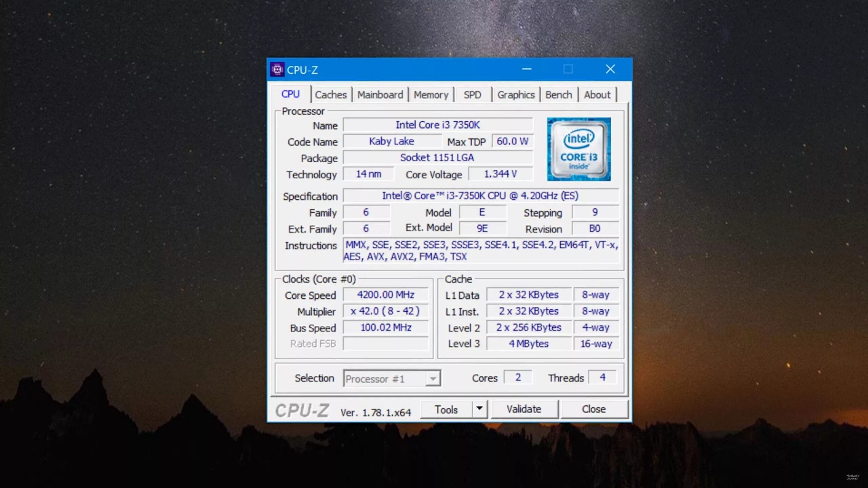Close the CPU-Z window with X
Viewport: 868px width, 488px height.
pyautogui.click(x=610, y=69)
